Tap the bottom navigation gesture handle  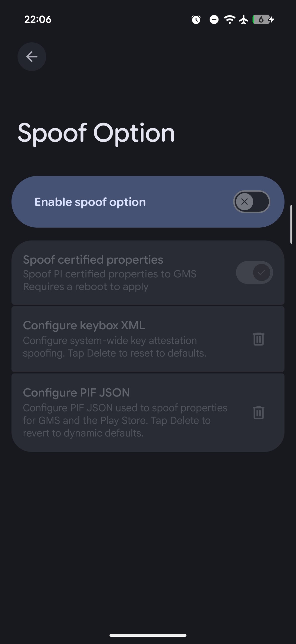[148, 635]
